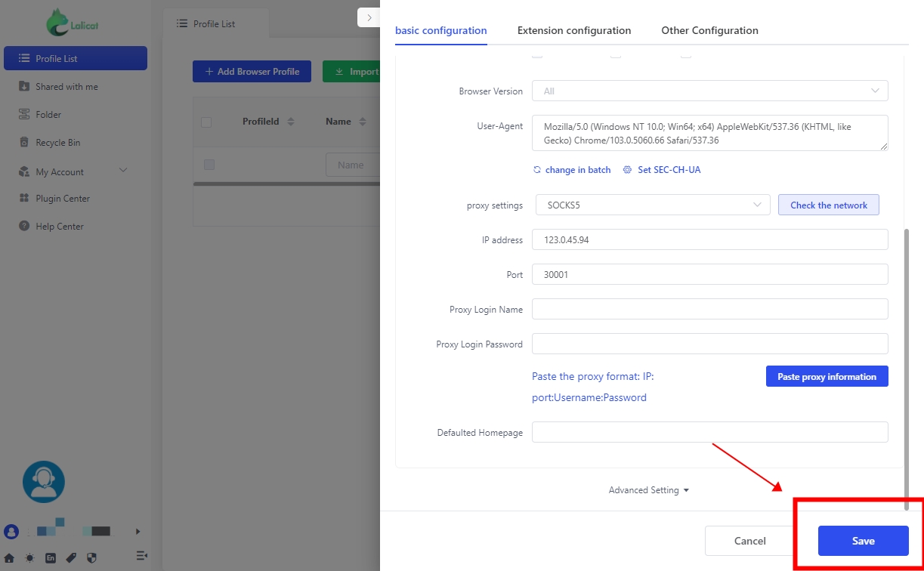Screen dimensions: 924x571
Task: Open the Browser Version dropdown
Action: 709,91
